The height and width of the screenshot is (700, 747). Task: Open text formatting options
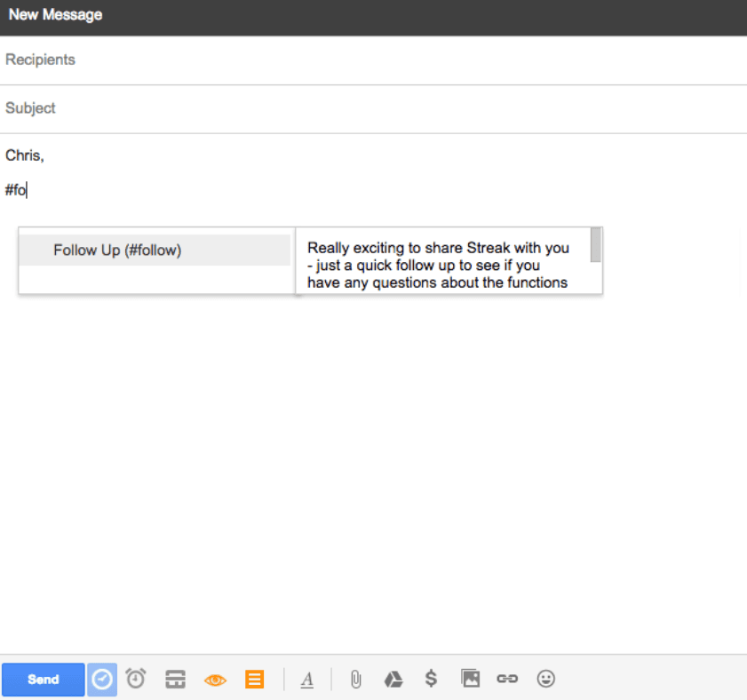(306, 679)
